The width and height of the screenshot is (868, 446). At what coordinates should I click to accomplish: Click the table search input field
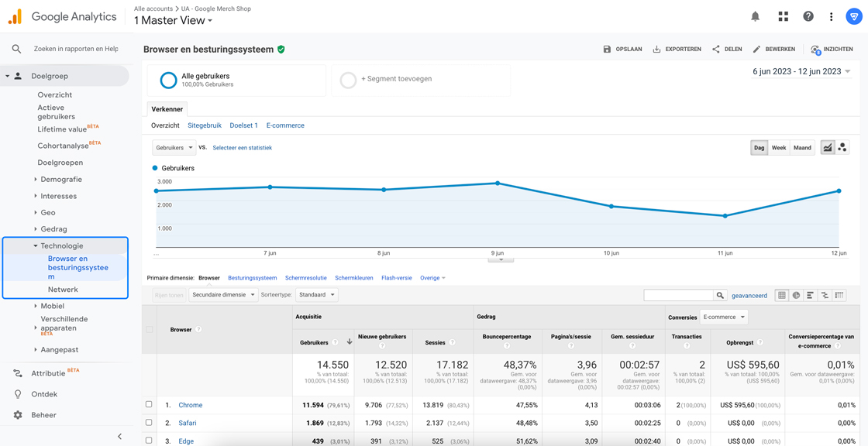(679, 296)
